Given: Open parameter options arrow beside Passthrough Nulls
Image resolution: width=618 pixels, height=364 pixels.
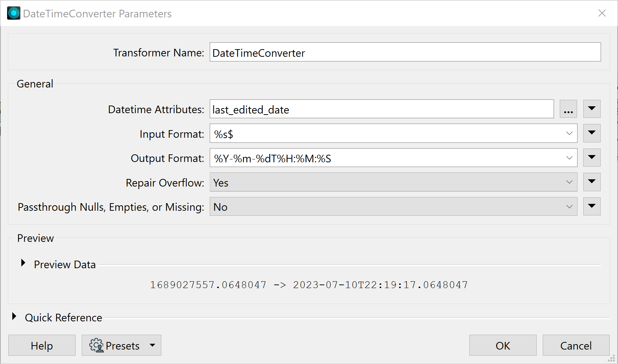Looking at the screenshot, I should tap(592, 206).
